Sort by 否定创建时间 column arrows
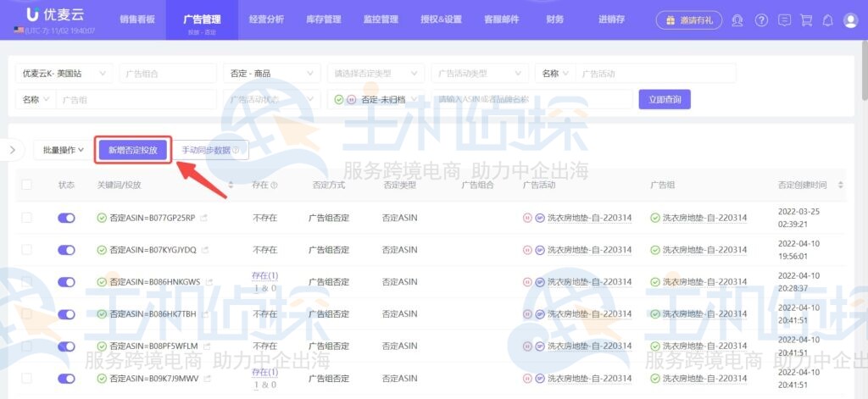The height and width of the screenshot is (399, 868). coord(841,185)
